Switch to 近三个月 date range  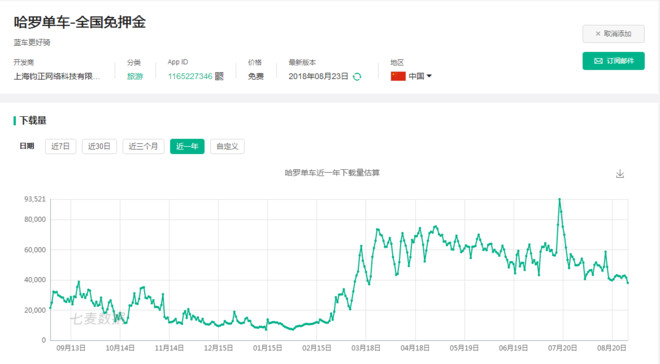(143, 146)
